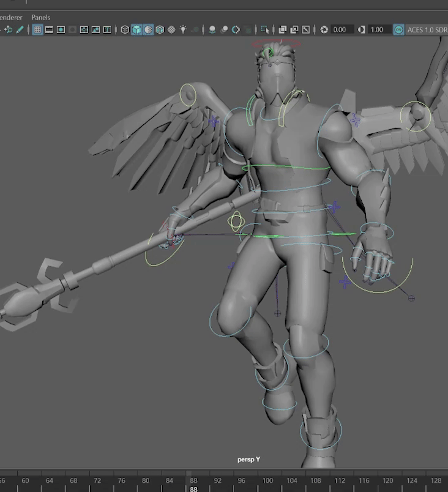Click the Gamma half-circle icon
The image size is (448, 492).
coord(361,30)
